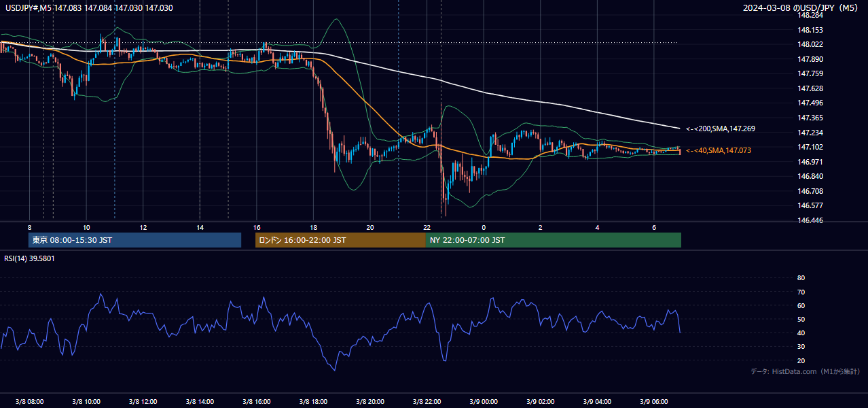The image size is (868, 408).
Task: Click the 東京 08:00-15:30 JST session bar
Action: (134, 240)
